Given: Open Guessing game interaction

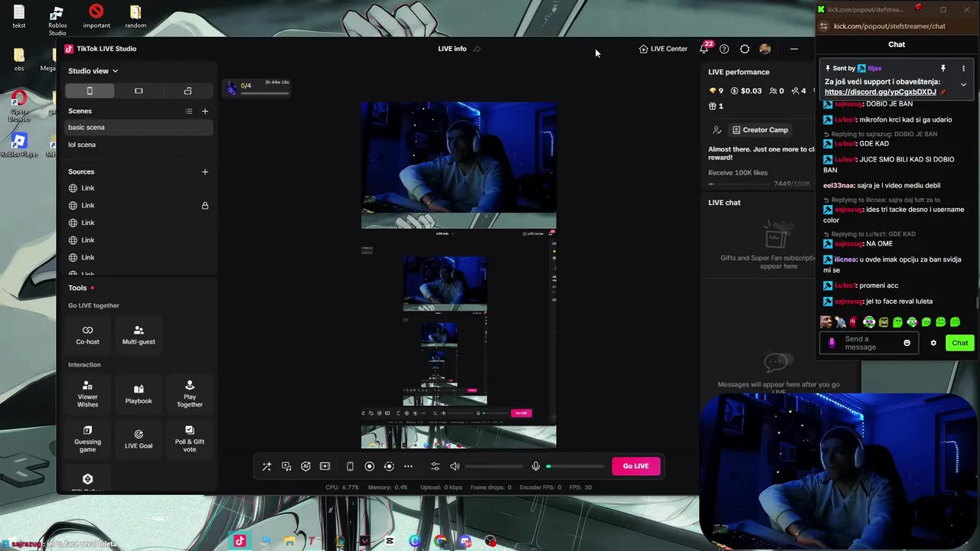Looking at the screenshot, I should pos(87,439).
